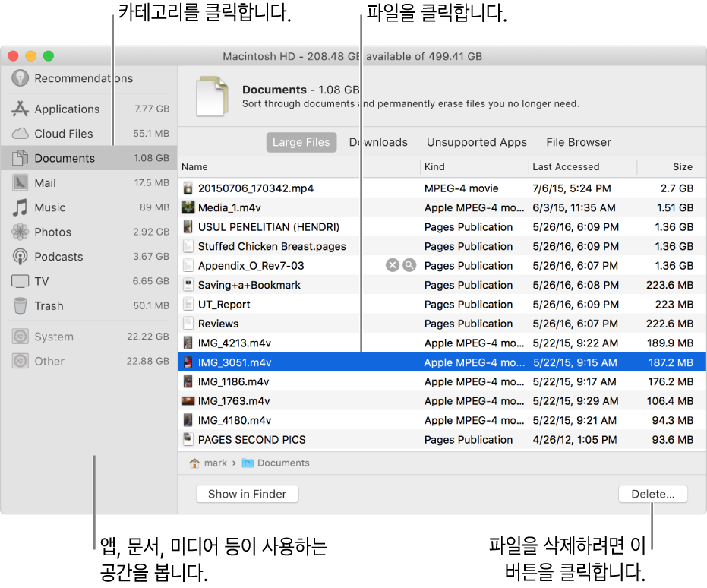This screenshot has width=707, height=588.
Task: Click the Documents folder icon in path bar
Action: click(248, 463)
